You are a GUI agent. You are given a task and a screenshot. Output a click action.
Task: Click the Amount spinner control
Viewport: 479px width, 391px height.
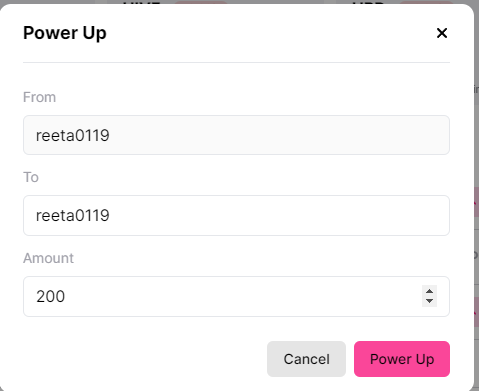[429, 296]
